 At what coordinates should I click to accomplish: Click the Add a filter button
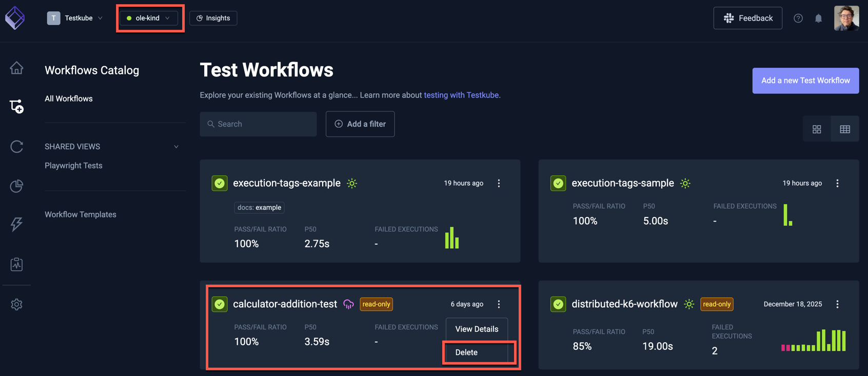point(360,124)
